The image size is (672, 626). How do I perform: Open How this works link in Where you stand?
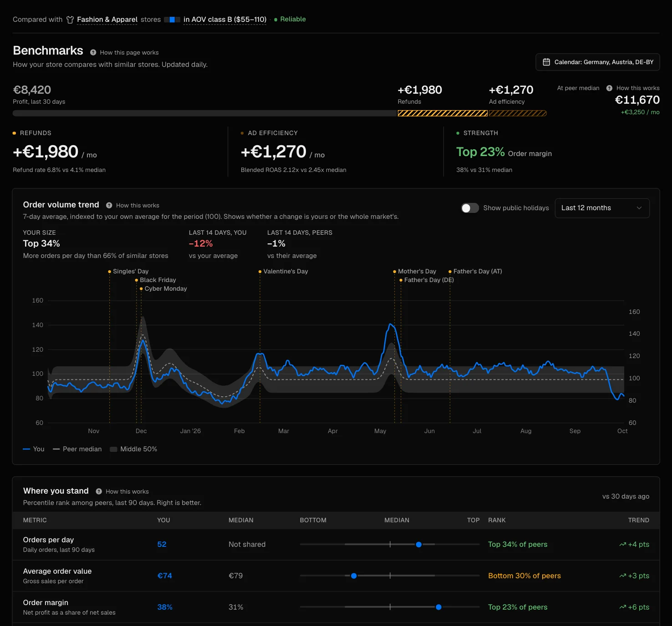pyautogui.click(x=127, y=491)
